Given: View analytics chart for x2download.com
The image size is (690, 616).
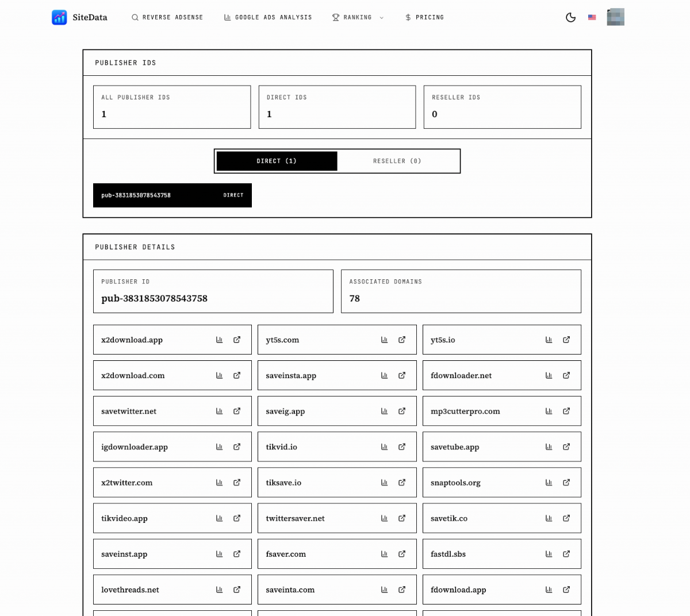Looking at the screenshot, I should [x=219, y=375].
